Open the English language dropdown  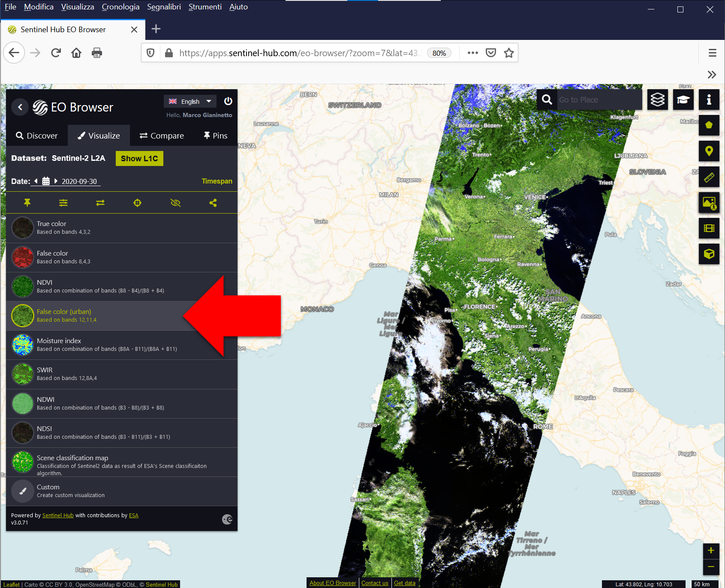(x=190, y=101)
